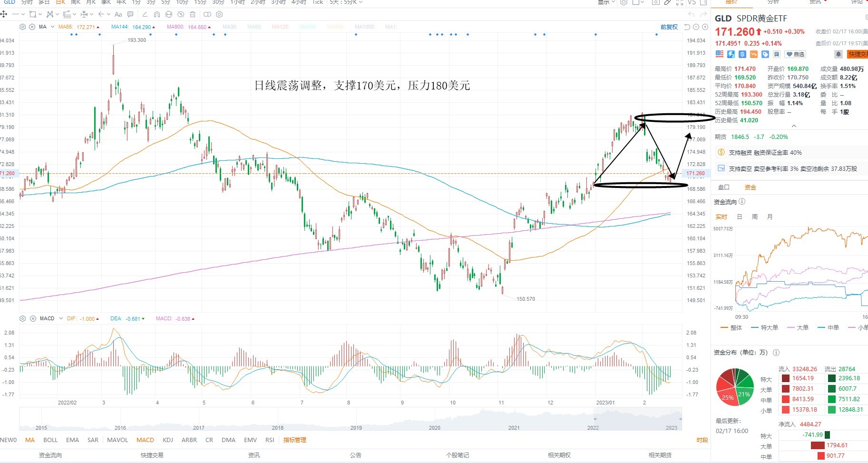Image resolution: width=868 pixels, height=463 pixels.
Task: Reset chart zoom with the rotate icon
Action: (x=687, y=27)
